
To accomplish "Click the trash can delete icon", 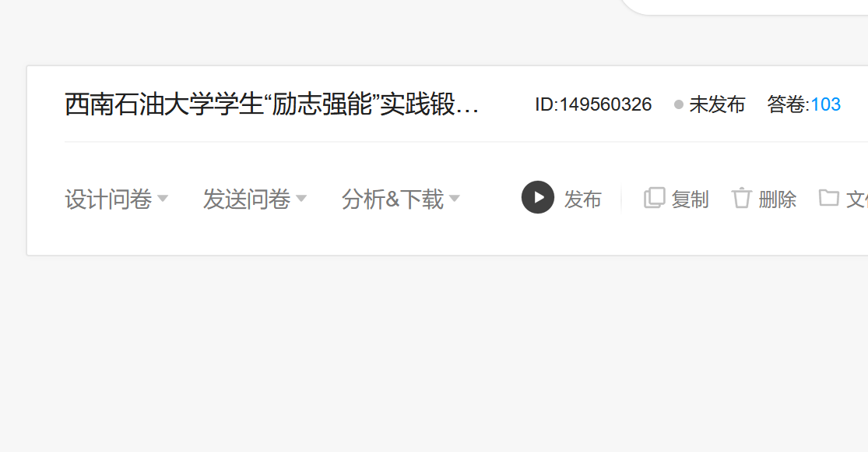I will 741,198.
